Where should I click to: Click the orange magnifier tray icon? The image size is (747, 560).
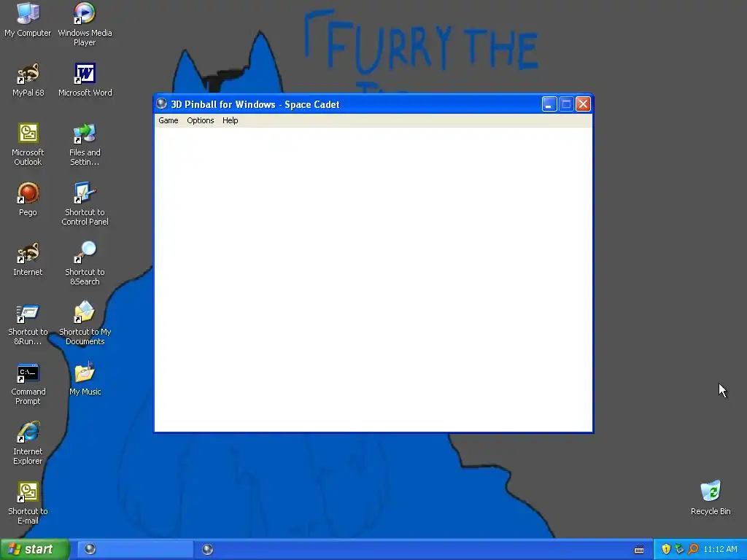693,549
